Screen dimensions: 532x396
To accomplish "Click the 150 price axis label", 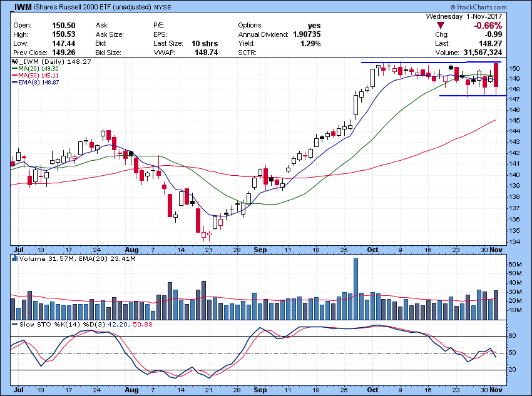I will click(x=513, y=68).
